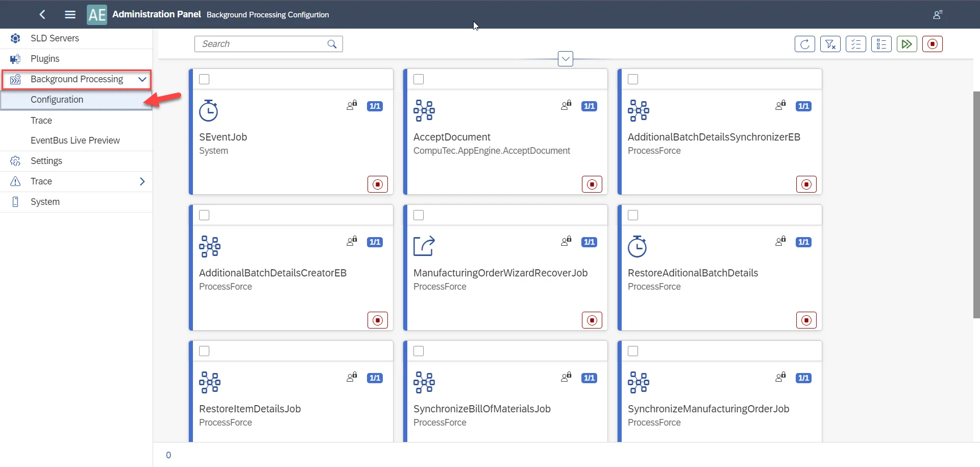Select the ManufacturingOrderWizardRecoverJob checkbox

[x=419, y=215]
